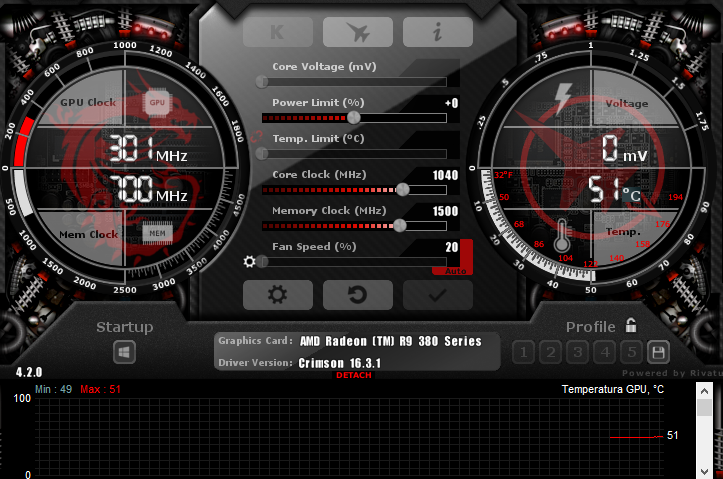The height and width of the screenshot is (479, 723).
Task: Click DETACH below the driver version
Action: pos(354,375)
